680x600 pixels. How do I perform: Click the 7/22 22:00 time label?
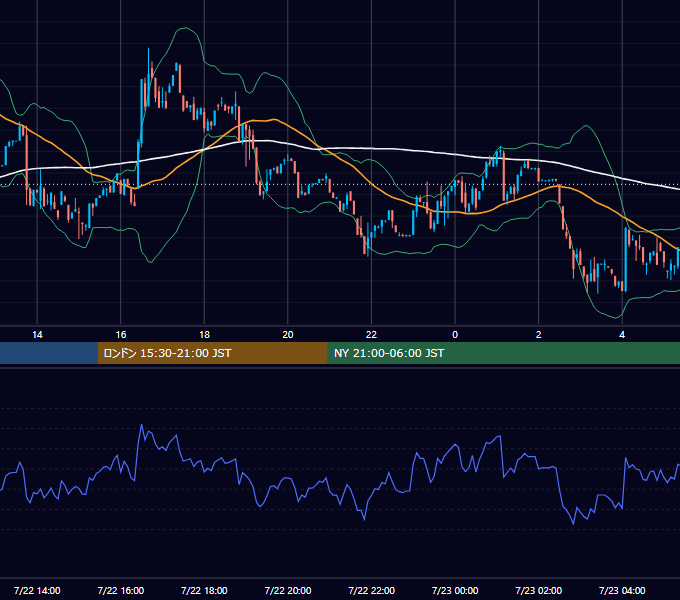click(x=372, y=590)
